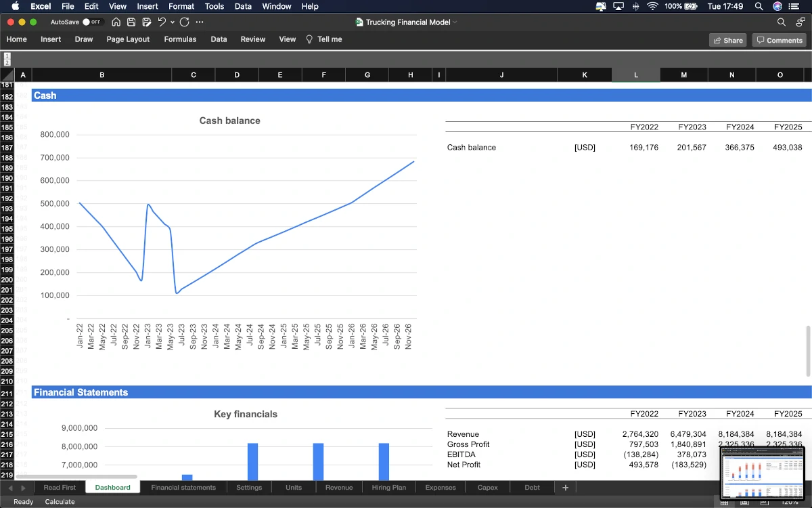Click the AirPlay display icon in menu bar
The height and width of the screenshot is (508, 812).
pos(618,6)
